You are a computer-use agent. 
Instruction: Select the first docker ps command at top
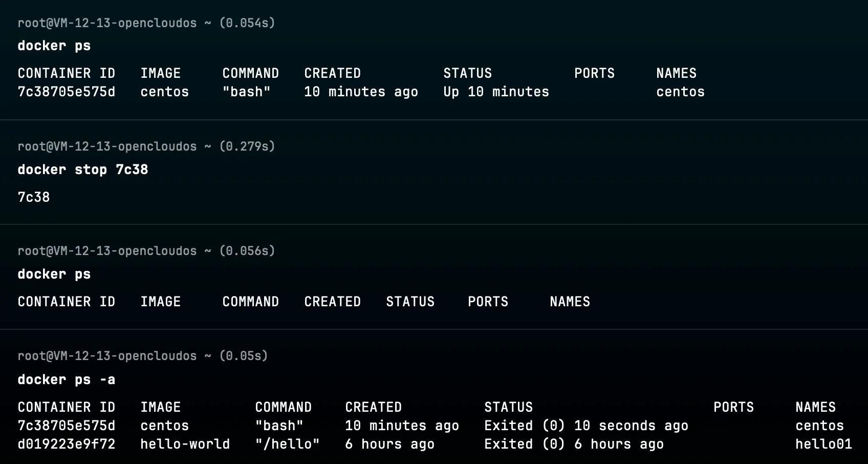(54, 46)
